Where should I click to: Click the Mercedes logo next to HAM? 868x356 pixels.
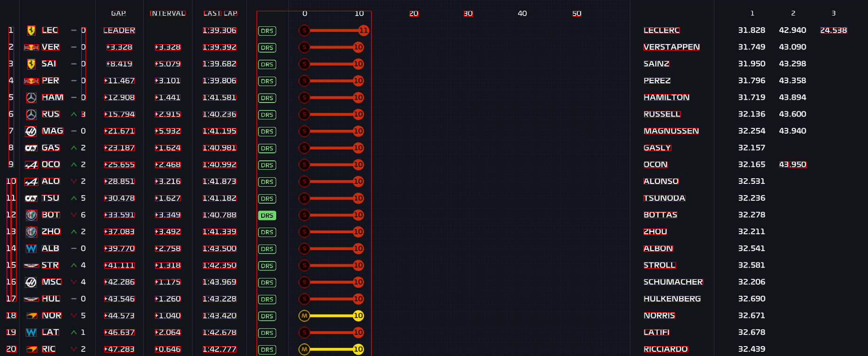(31, 98)
